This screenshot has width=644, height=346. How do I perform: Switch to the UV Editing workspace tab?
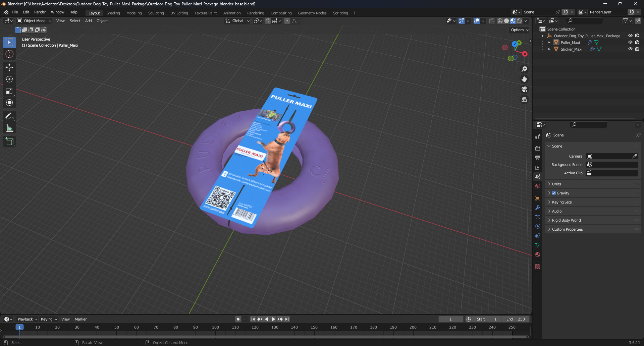(x=179, y=13)
